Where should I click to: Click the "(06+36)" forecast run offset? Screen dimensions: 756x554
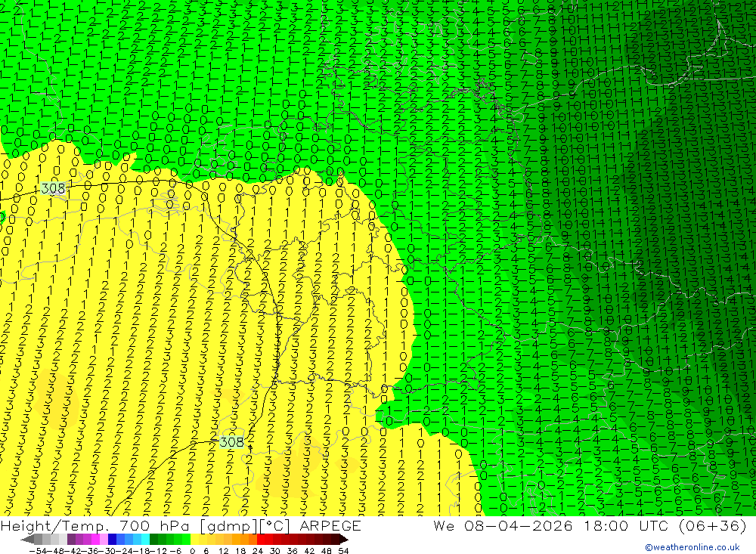(712, 525)
